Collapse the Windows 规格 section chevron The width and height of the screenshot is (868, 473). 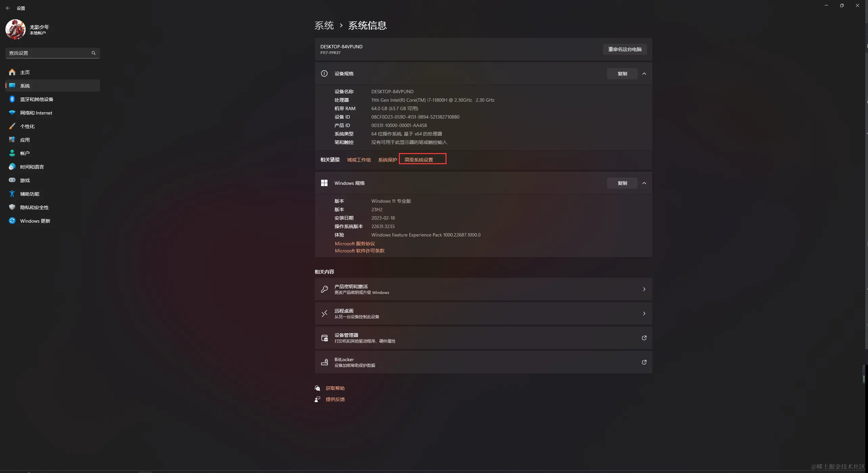(x=644, y=183)
